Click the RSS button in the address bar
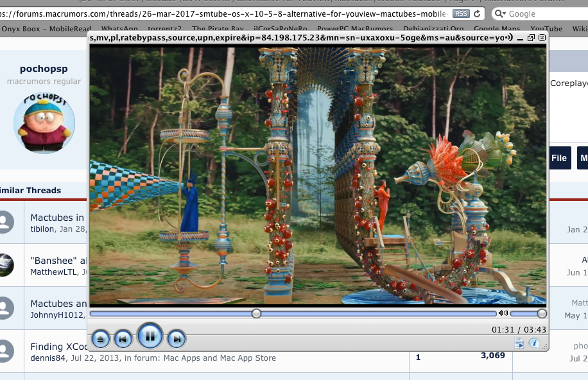Image resolution: width=588 pixels, height=380 pixels. pos(460,13)
